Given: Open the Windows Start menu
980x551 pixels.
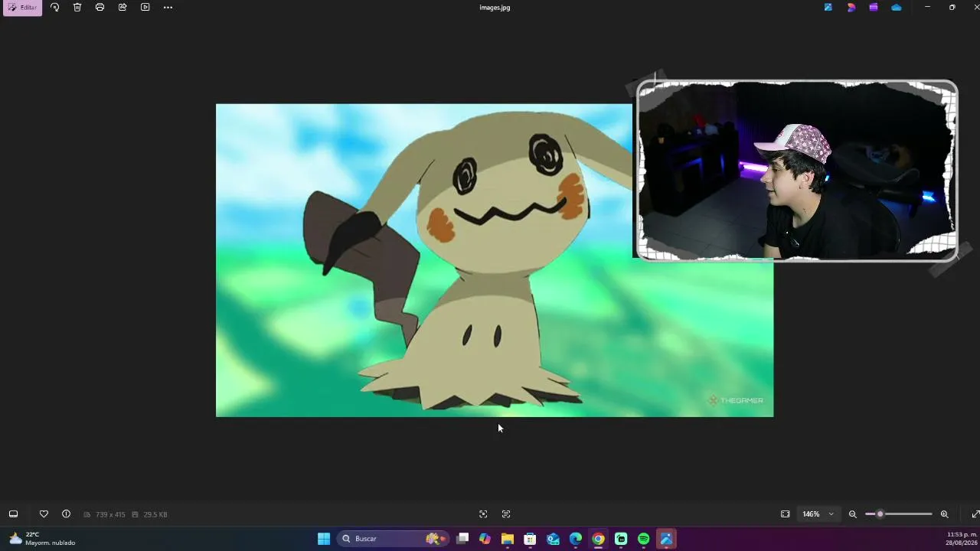Looking at the screenshot, I should point(324,539).
